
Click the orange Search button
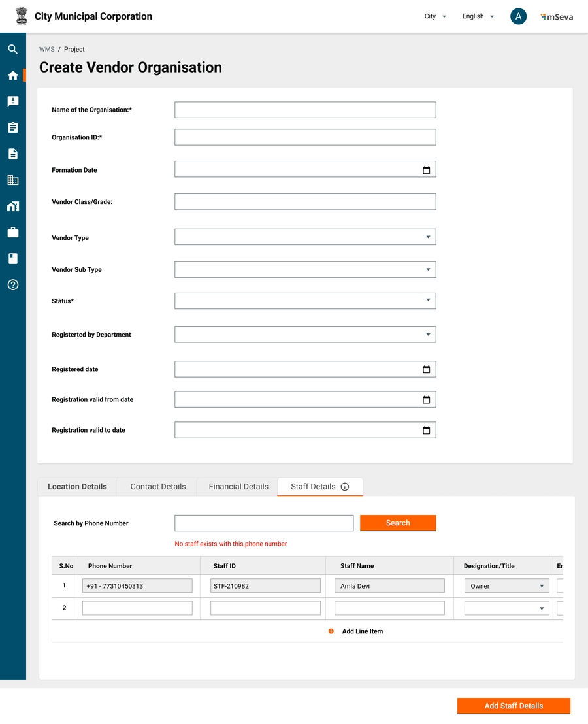pyautogui.click(x=397, y=523)
